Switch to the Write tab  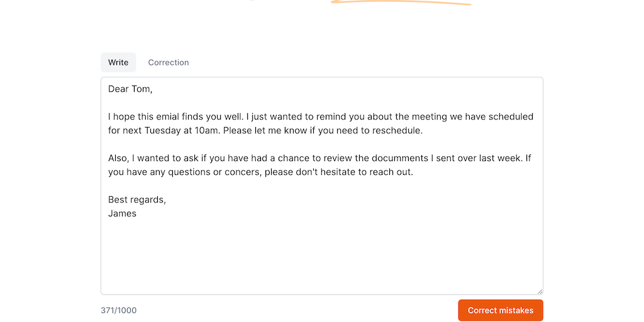(118, 62)
